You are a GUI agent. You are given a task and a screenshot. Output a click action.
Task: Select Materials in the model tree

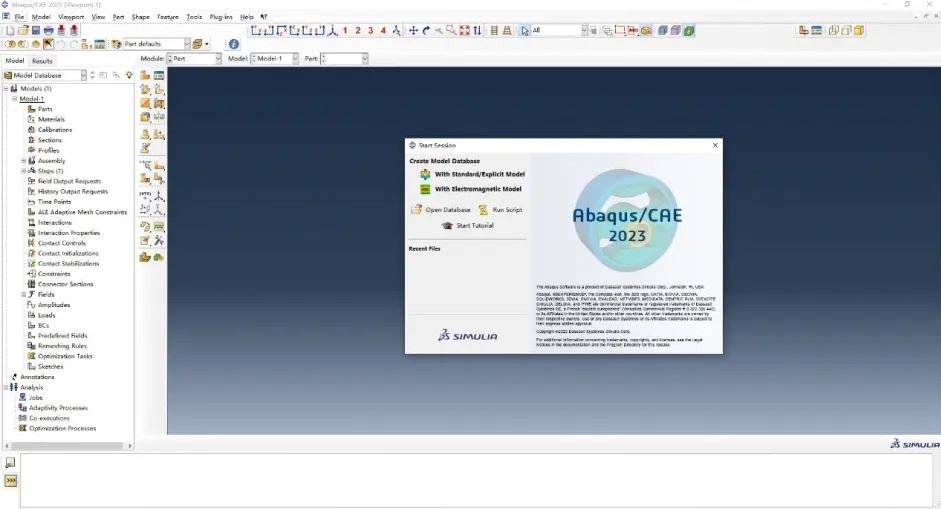point(51,119)
